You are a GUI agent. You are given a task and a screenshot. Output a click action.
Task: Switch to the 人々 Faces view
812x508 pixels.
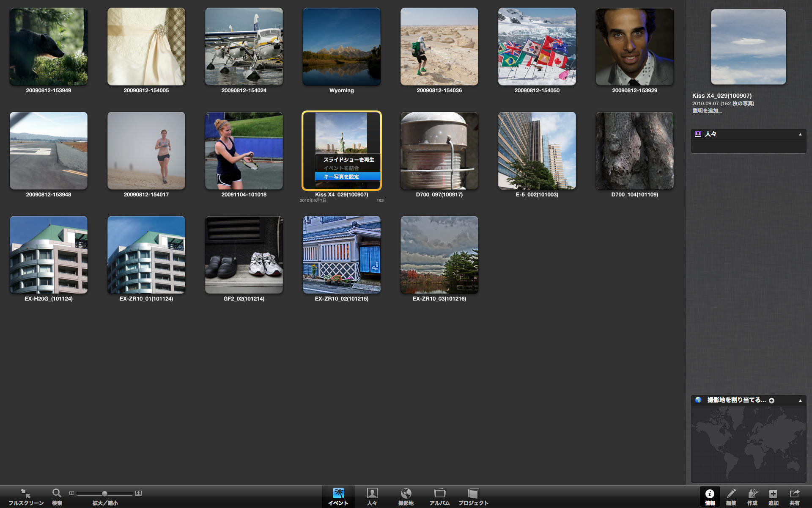(372, 494)
